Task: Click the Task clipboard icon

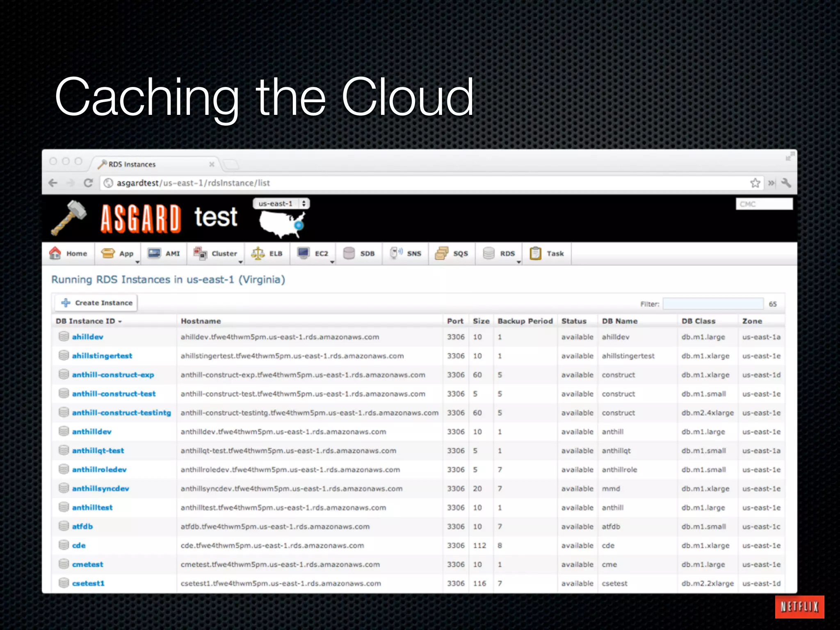Action: pyautogui.click(x=535, y=253)
